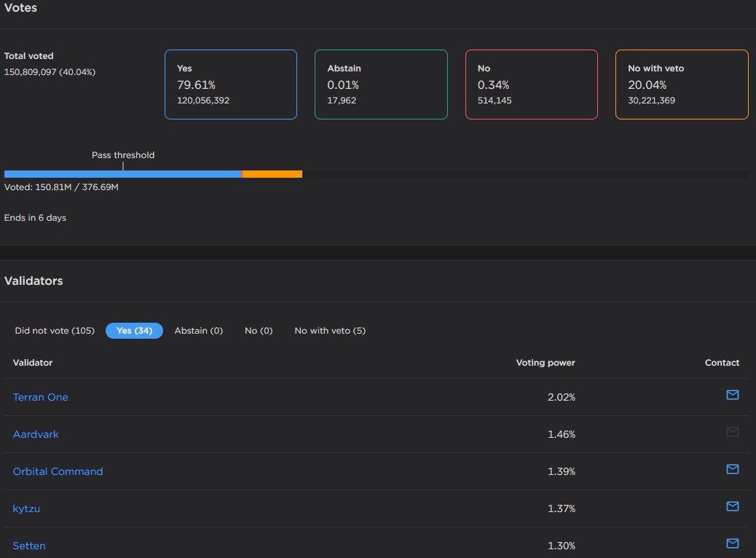Click Orbital Command validator link
This screenshot has width=756, height=558.
(58, 471)
